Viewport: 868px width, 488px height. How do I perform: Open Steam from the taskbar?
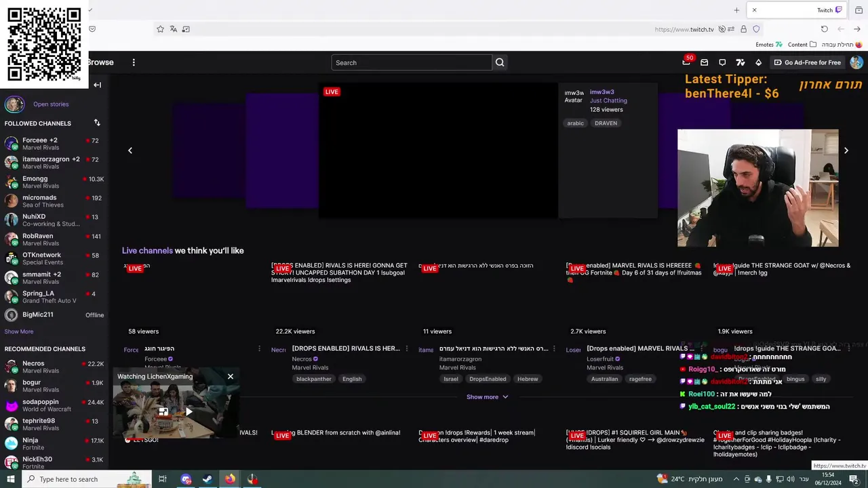tap(208, 479)
